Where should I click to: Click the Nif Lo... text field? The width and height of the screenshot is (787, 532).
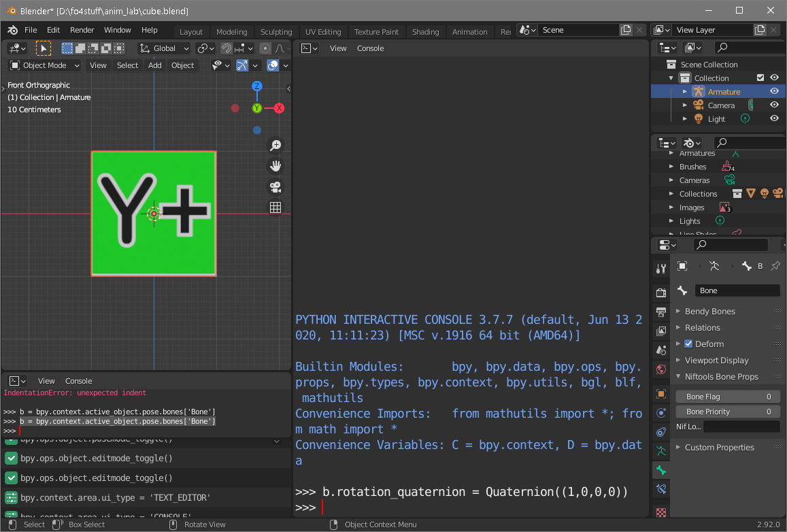[x=741, y=427]
